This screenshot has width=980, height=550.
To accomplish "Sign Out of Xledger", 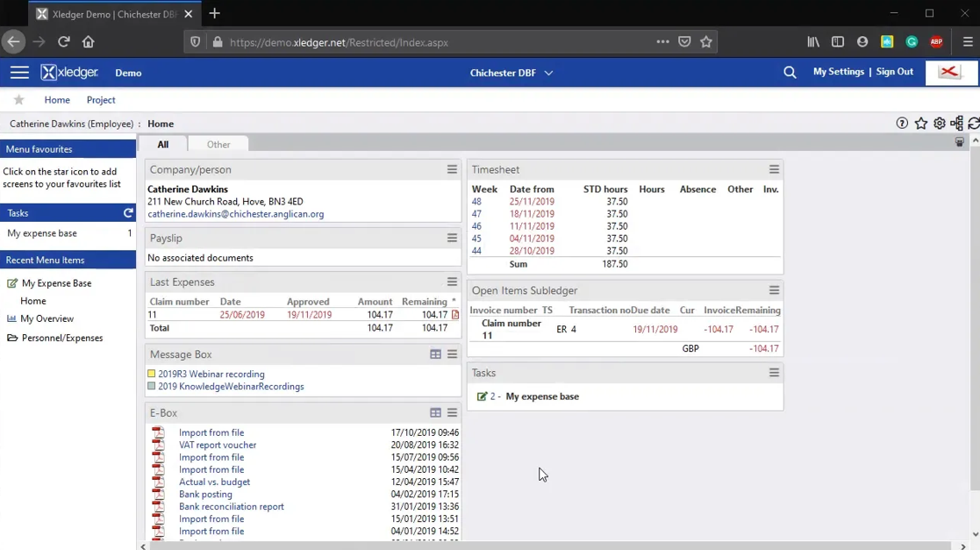I will [894, 71].
